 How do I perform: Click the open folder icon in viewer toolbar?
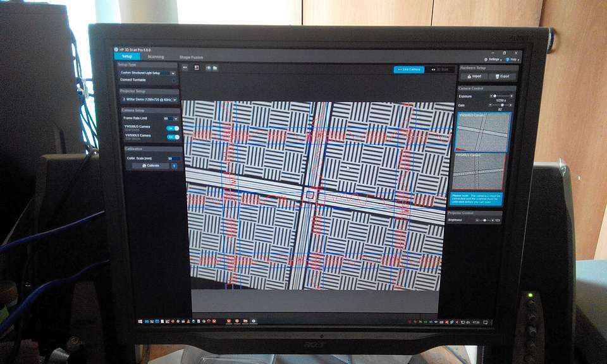[215, 67]
